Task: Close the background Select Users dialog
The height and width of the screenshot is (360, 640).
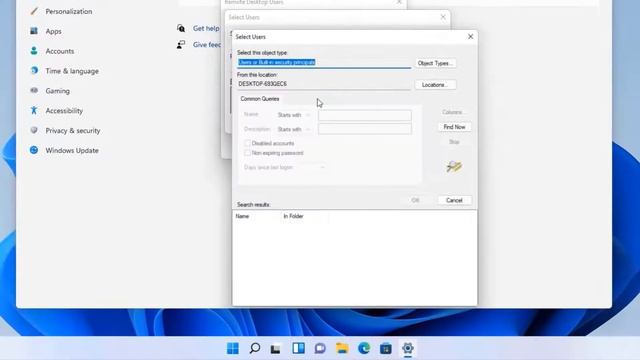Action: coord(443,17)
